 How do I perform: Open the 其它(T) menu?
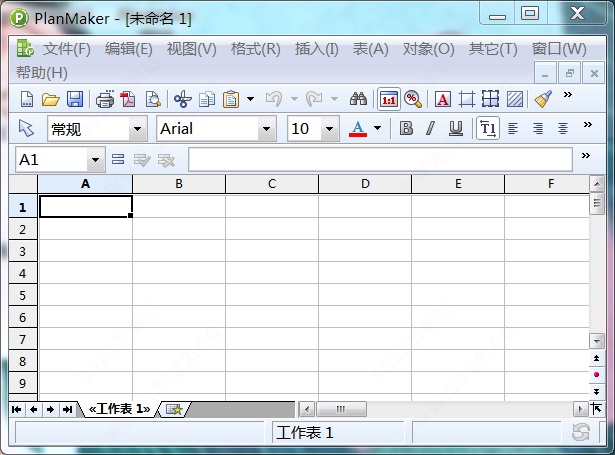(x=493, y=49)
